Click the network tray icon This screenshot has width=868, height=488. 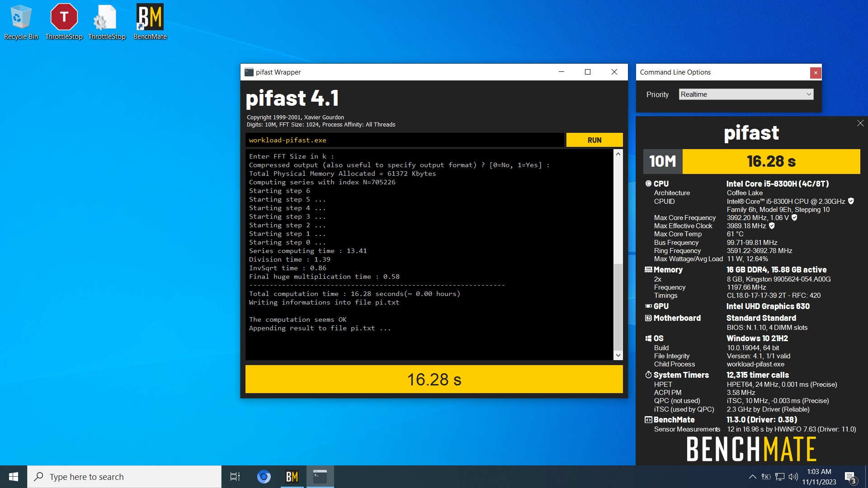(780, 477)
